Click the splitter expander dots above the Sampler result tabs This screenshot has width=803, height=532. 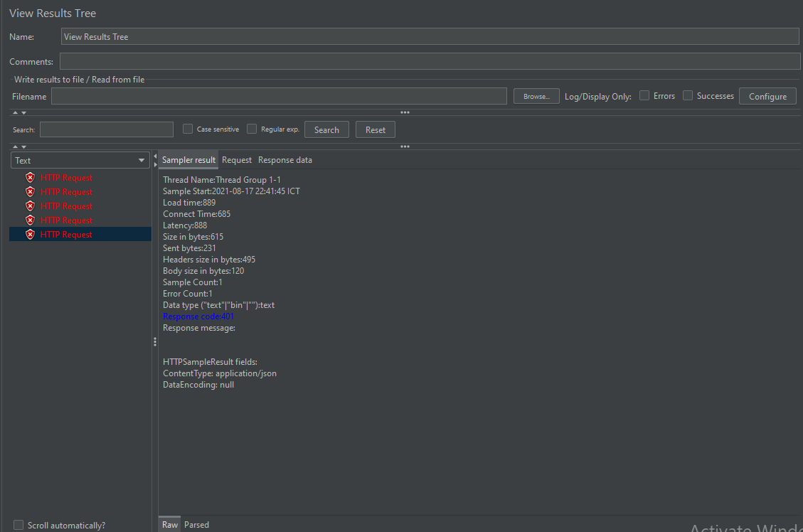click(404, 147)
